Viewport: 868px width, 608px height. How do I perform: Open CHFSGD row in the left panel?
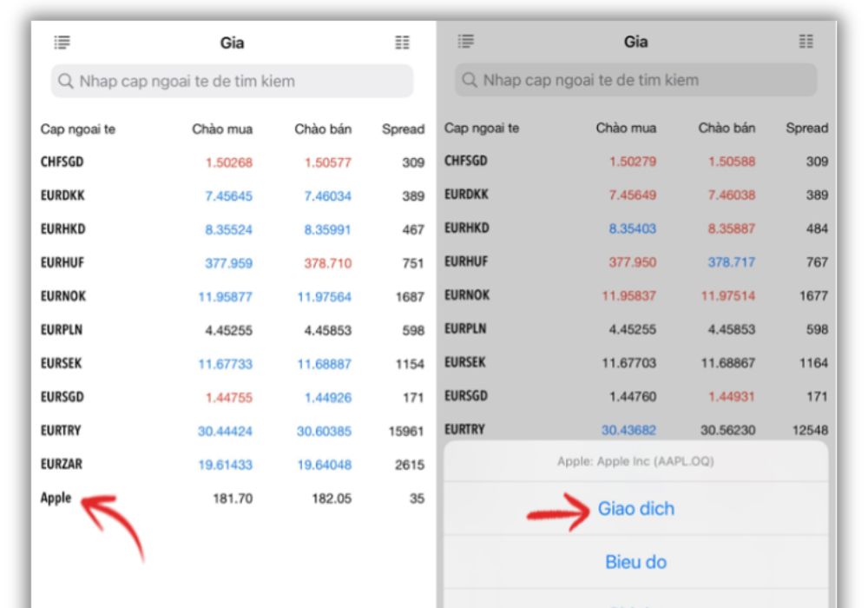(232, 162)
